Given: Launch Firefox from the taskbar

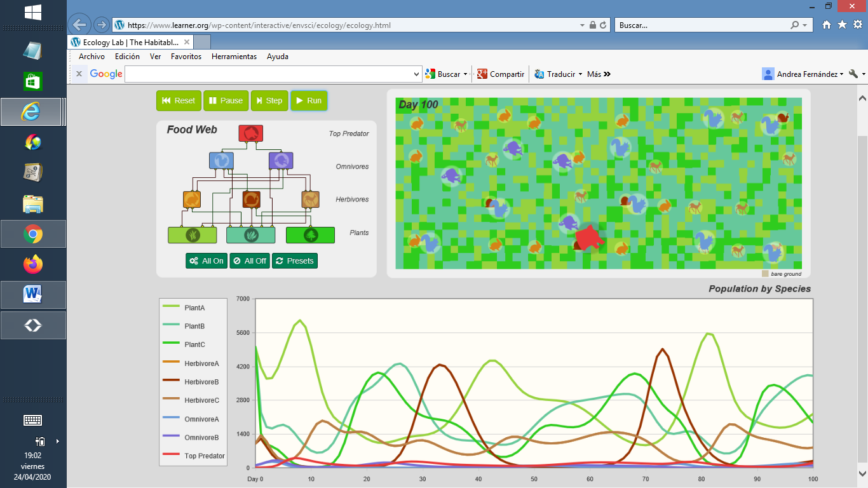Looking at the screenshot, I should 32,266.
